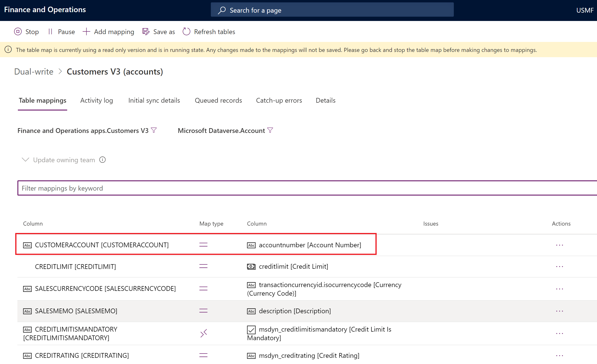Open actions ellipsis for the CREDITRATING row
Image resolution: width=597 pixels, height=364 pixels.
point(559,356)
